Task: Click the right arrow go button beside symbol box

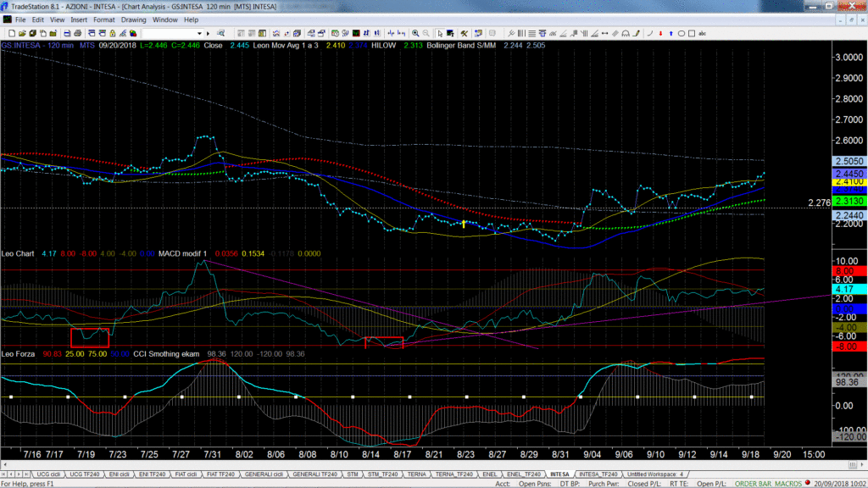Action: [x=209, y=33]
